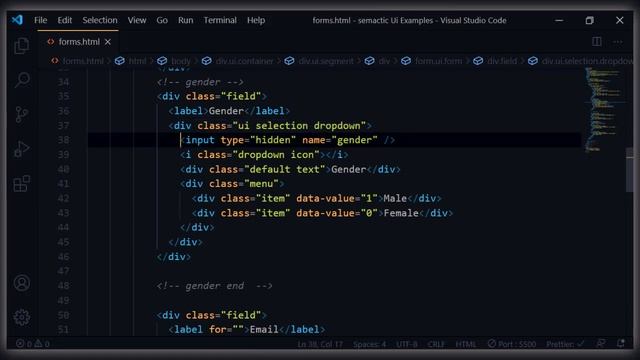
Task: Click the 'hidden' type value on line 38
Action: coord(273,140)
